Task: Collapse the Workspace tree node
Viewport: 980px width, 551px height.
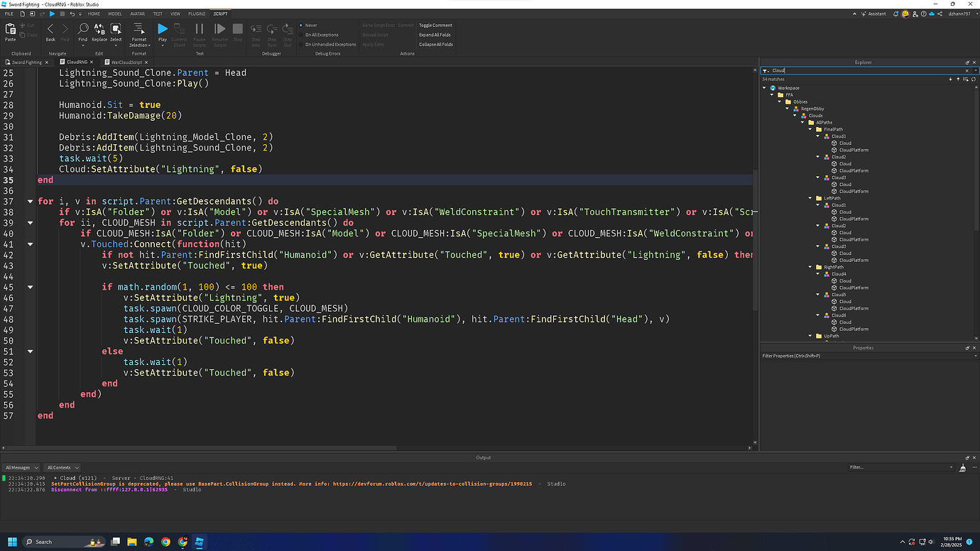Action: [764, 88]
